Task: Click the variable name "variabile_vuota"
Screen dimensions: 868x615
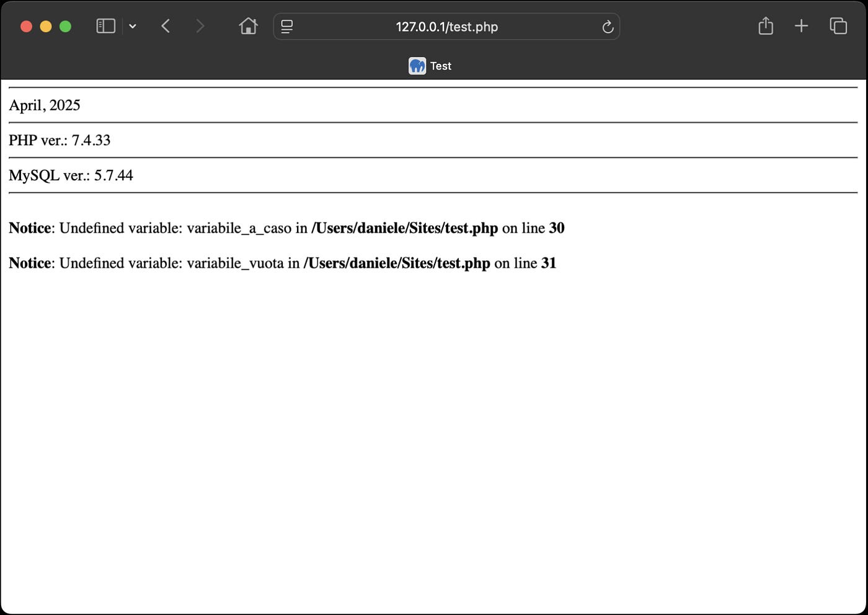Action: tap(235, 263)
